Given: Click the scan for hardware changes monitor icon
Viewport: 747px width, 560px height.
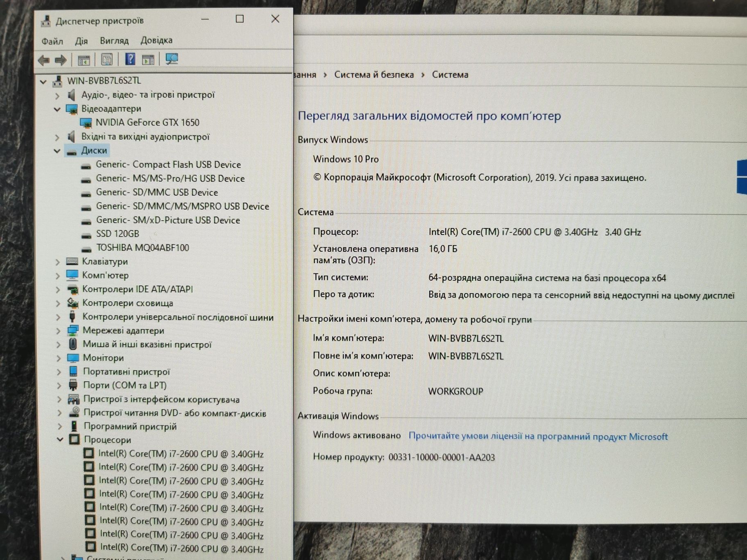Looking at the screenshot, I should pyautogui.click(x=172, y=59).
